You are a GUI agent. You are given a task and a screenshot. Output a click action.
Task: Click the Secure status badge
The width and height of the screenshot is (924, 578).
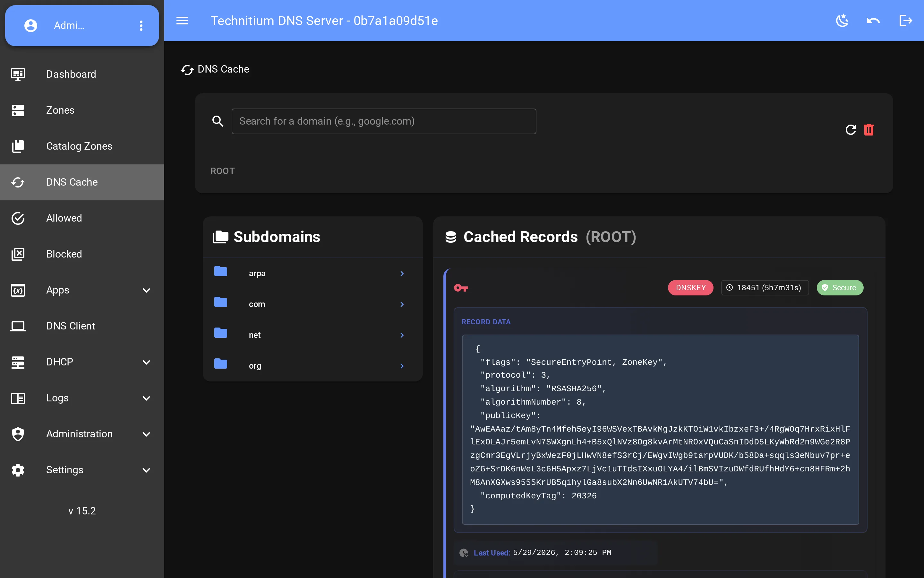(x=840, y=287)
